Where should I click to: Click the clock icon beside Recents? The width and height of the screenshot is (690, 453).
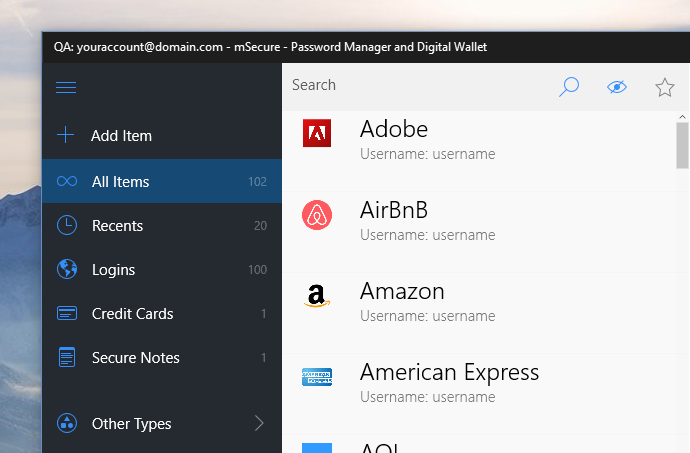[x=67, y=225]
